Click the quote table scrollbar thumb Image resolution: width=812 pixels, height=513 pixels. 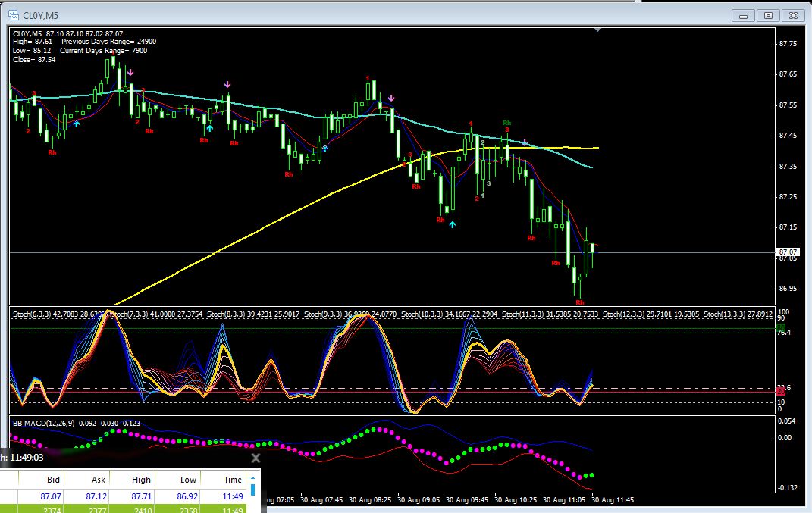click(x=252, y=490)
